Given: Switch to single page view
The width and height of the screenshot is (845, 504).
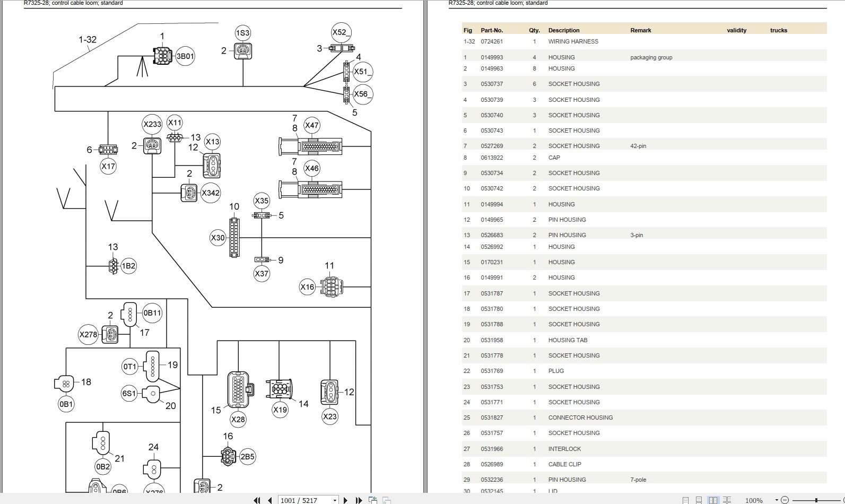Looking at the screenshot, I should [686, 500].
